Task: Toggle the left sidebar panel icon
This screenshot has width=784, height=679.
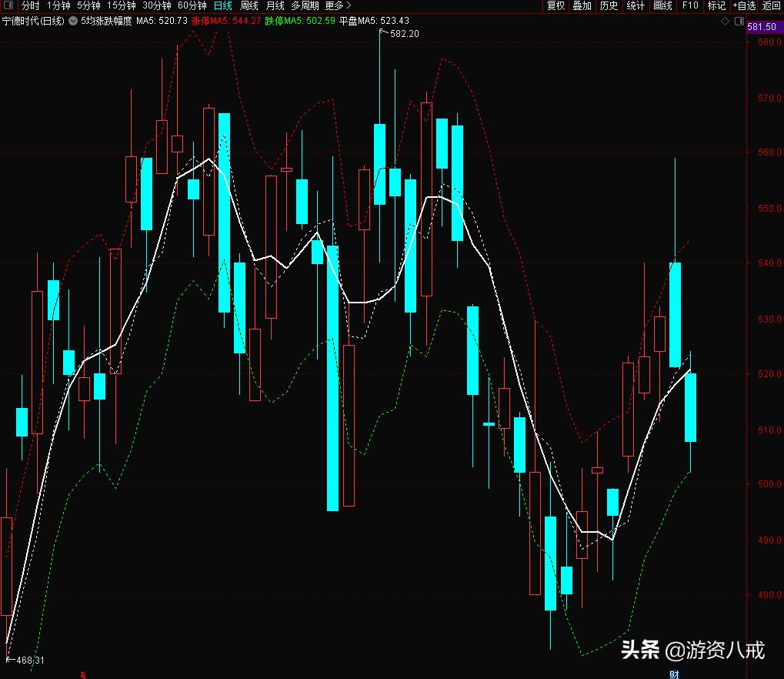Action: click(x=8, y=5)
